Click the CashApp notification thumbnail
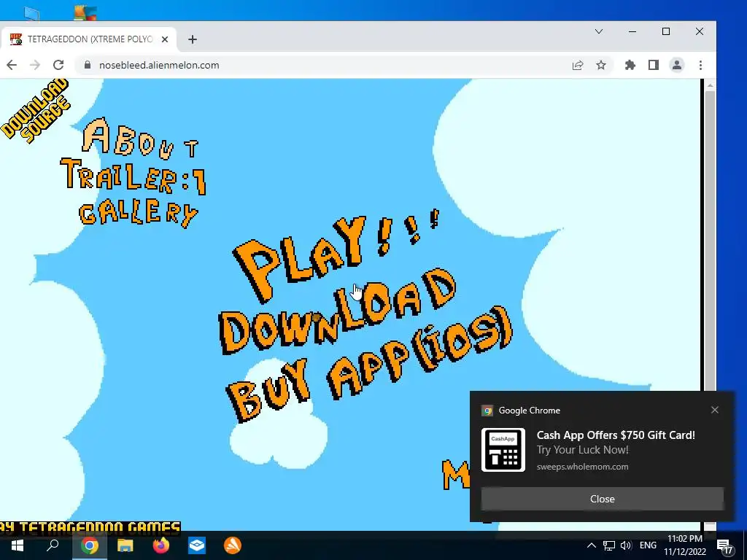This screenshot has width=747, height=560. 503,449
